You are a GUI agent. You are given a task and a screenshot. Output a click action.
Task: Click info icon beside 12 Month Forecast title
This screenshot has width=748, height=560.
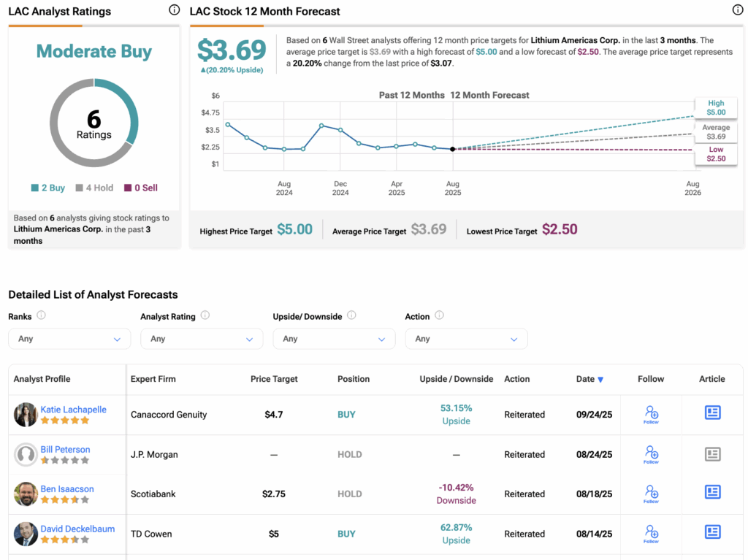(x=738, y=10)
